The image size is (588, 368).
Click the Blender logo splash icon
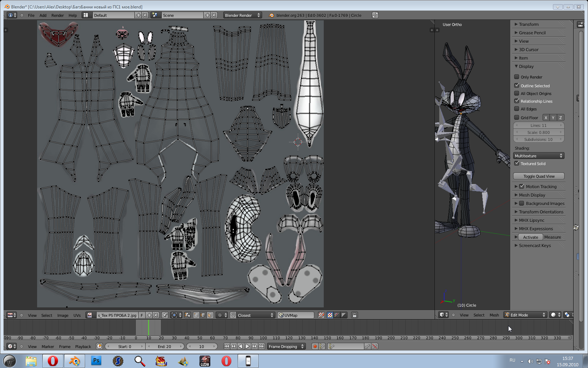[271, 15]
